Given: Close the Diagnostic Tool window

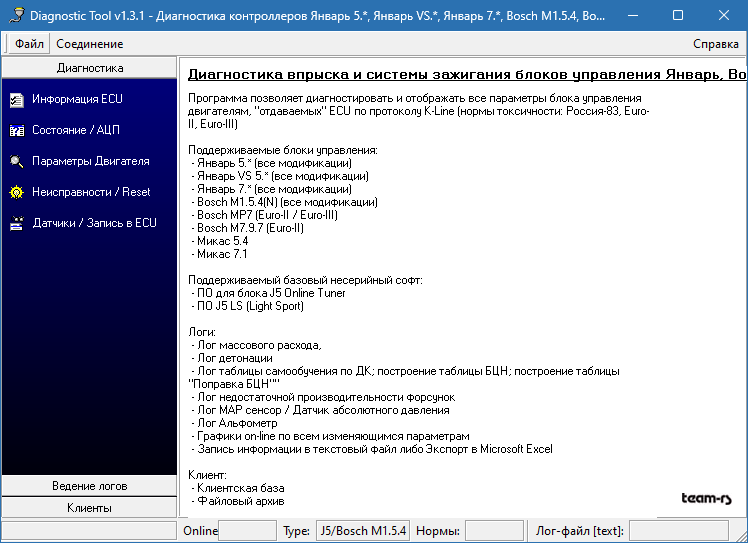Looking at the screenshot, I should pyautogui.click(x=723, y=15).
